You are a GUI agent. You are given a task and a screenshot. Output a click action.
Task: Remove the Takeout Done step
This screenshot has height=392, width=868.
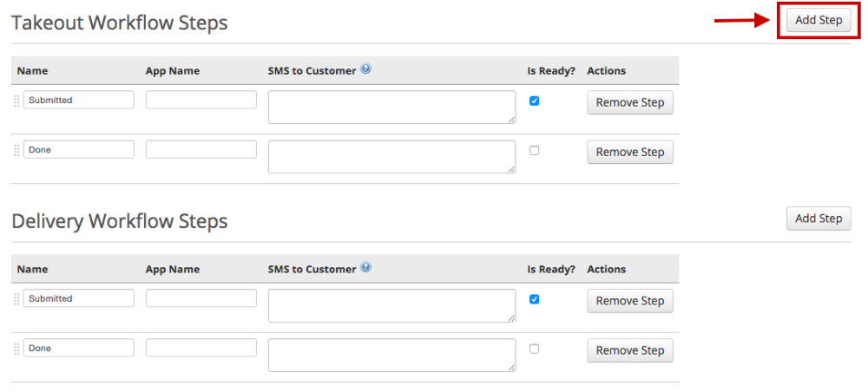pyautogui.click(x=629, y=152)
